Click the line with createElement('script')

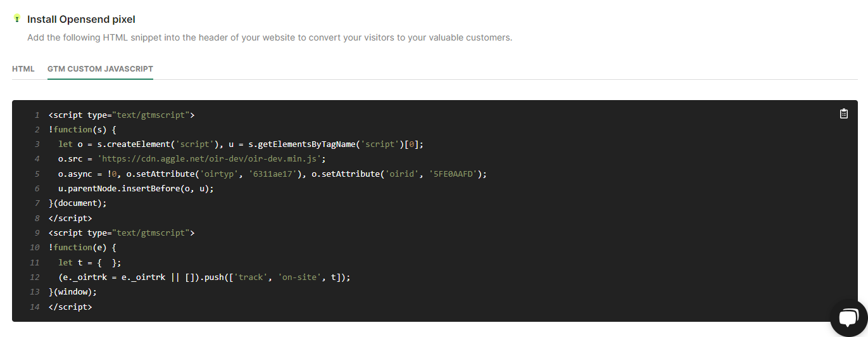tap(241, 144)
